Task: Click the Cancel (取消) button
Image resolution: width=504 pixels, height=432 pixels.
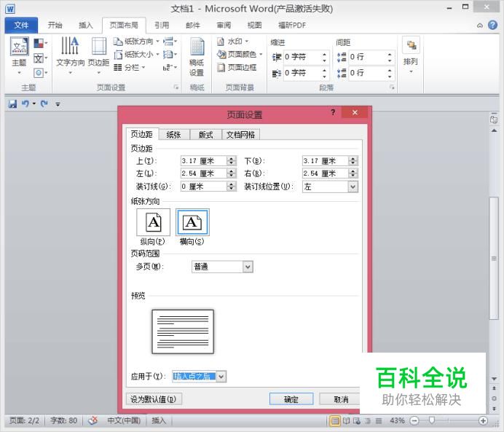Action: click(339, 399)
